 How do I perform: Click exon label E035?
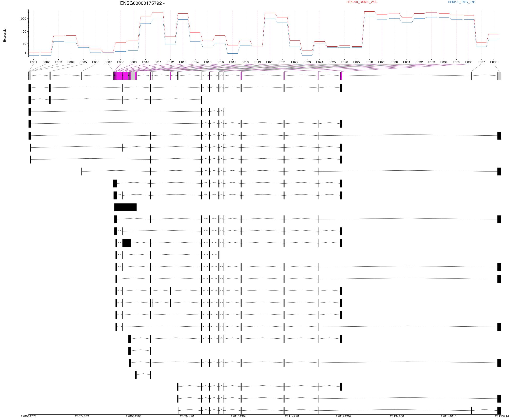456,62
